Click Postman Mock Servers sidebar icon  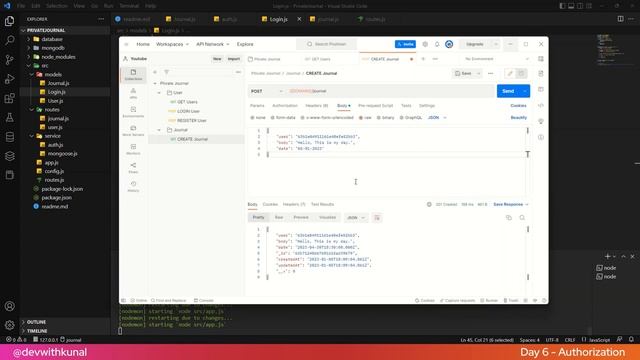[133, 131]
